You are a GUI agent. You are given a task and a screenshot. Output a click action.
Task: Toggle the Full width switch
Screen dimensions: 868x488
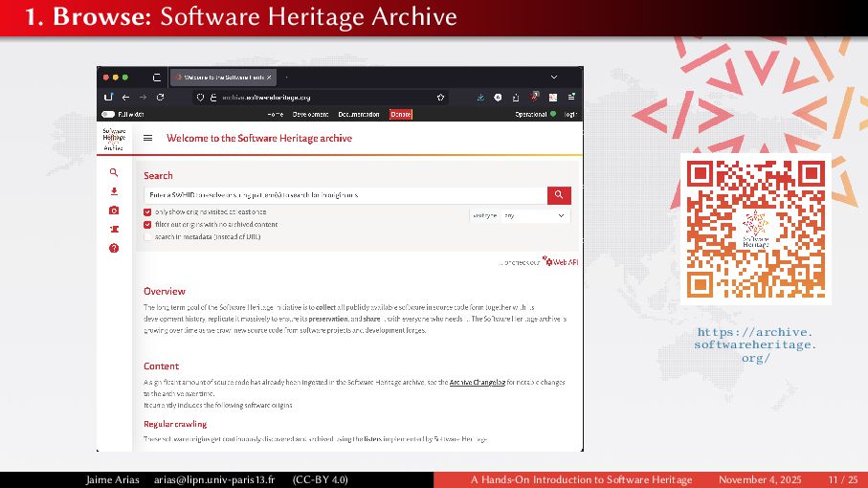click(108, 114)
